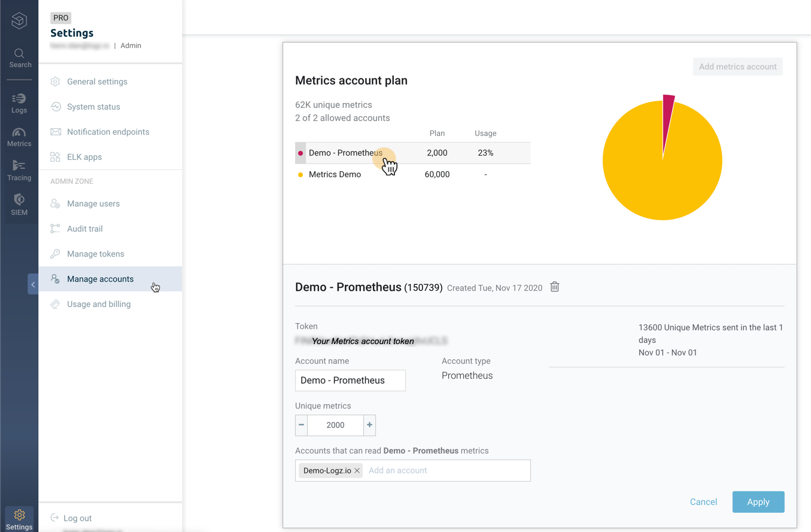Screen dimensions: 811x532
Task: Collapse the settings sidebar with the arrow
Action: pyautogui.click(x=33, y=284)
